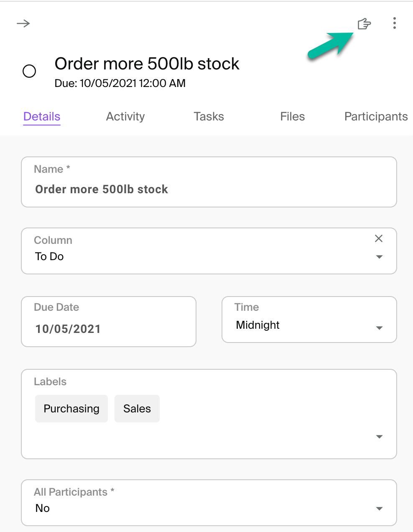Expand the Labels dropdown arrow
Image resolution: width=413 pixels, height=532 pixels.
click(379, 437)
